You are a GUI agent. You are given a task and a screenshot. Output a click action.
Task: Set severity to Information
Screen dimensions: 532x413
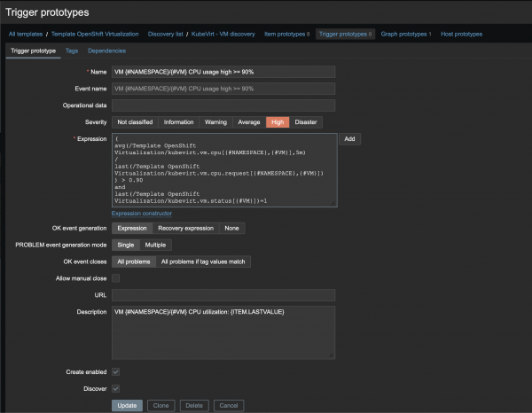click(178, 122)
